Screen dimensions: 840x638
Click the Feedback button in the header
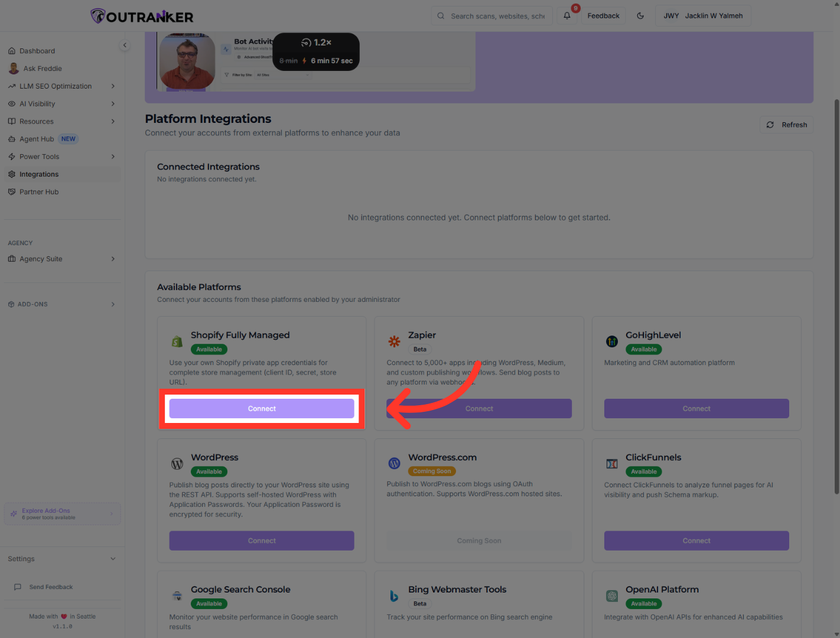coord(603,16)
